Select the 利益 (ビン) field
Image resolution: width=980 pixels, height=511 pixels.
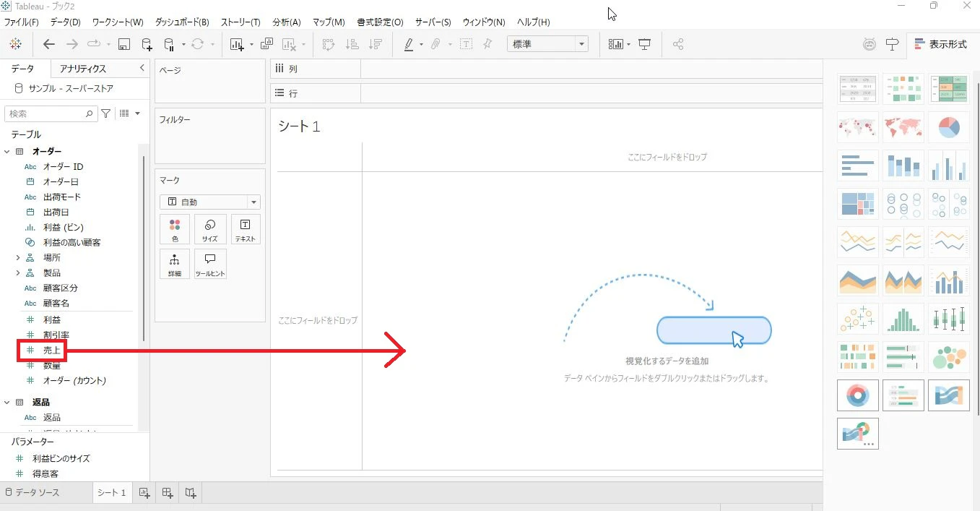[63, 227]
